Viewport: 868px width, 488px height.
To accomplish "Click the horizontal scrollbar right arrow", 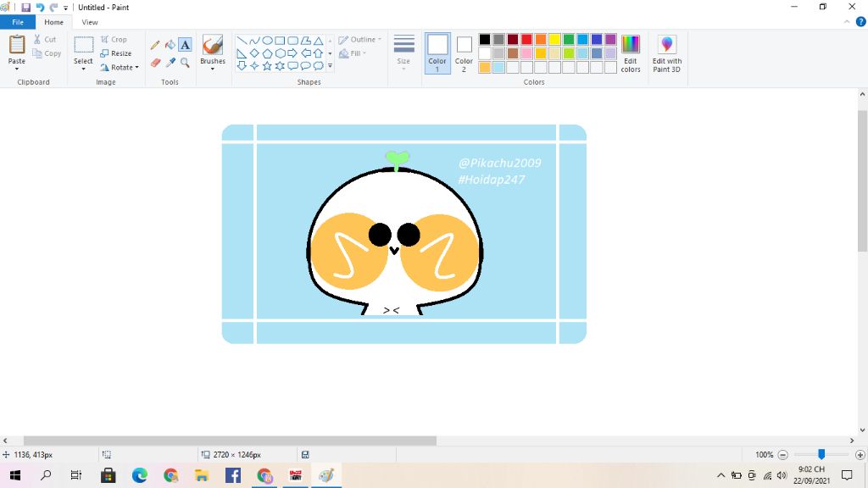I will pos(852,441).
